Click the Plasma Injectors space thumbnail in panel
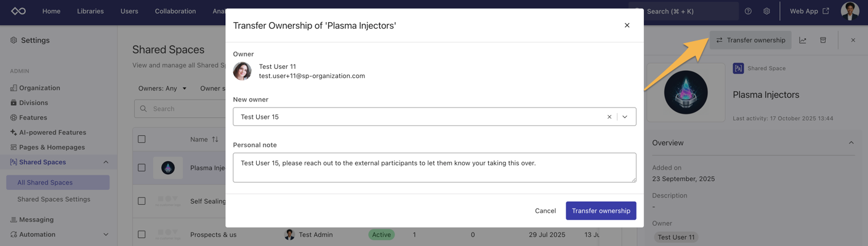 (686, 92)
